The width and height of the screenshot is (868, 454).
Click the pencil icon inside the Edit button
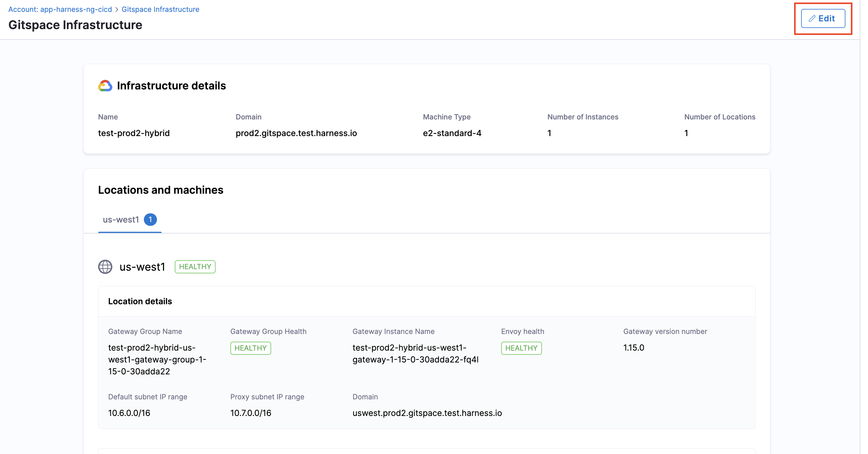(813, 18)
